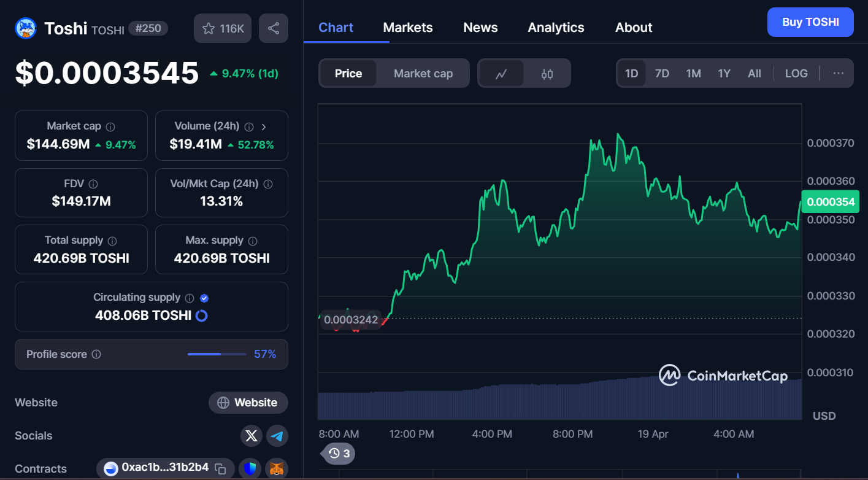Open the Analytics tab

(556, 28)
